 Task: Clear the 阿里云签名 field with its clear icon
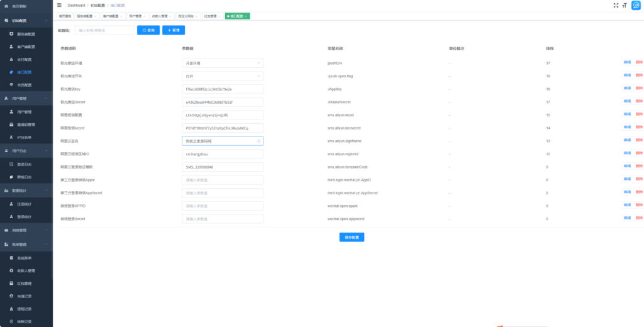(258, 141)
